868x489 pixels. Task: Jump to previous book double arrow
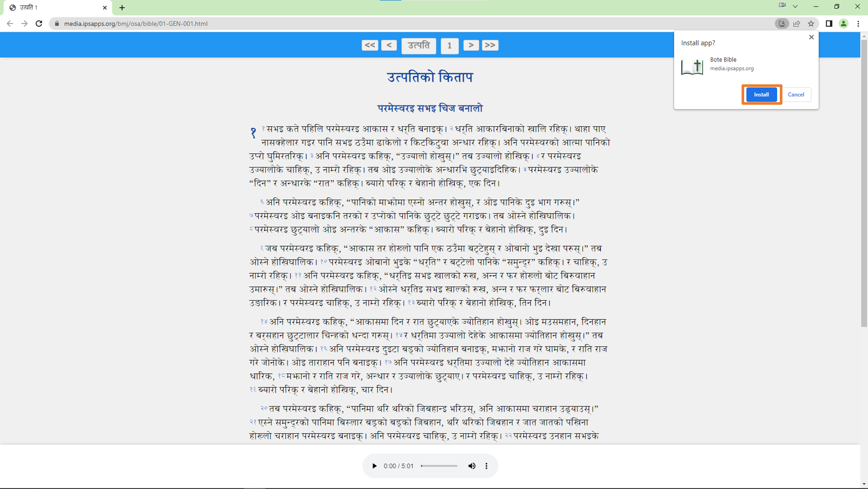point(370,45)
